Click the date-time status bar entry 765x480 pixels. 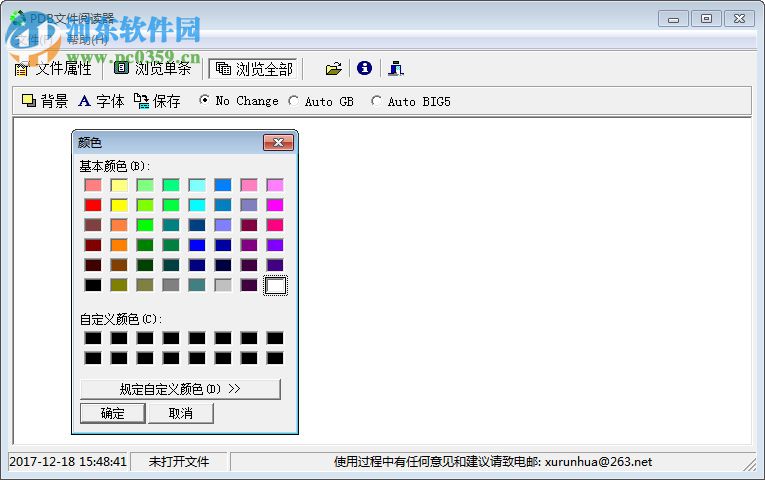click(x=68, y=461)
